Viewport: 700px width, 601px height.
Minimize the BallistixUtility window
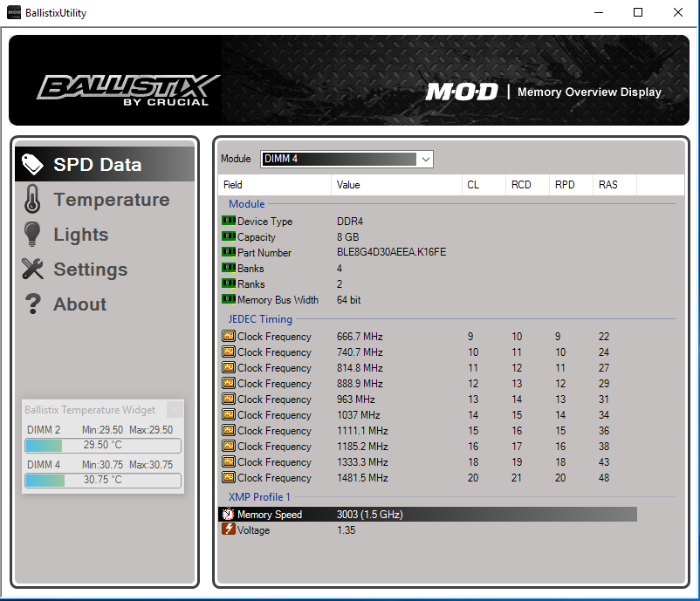pyautogui.click(x=599, y=12)
